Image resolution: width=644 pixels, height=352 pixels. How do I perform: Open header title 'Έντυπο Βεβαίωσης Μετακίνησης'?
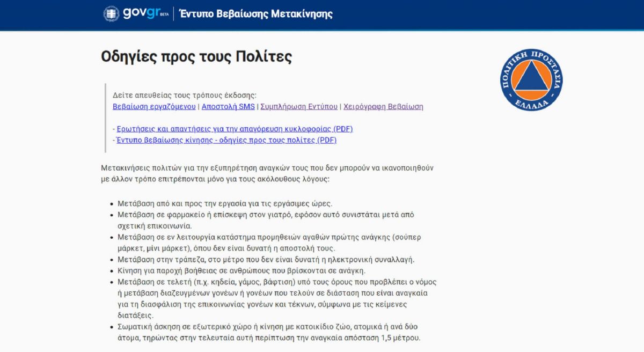coord(256,13)
